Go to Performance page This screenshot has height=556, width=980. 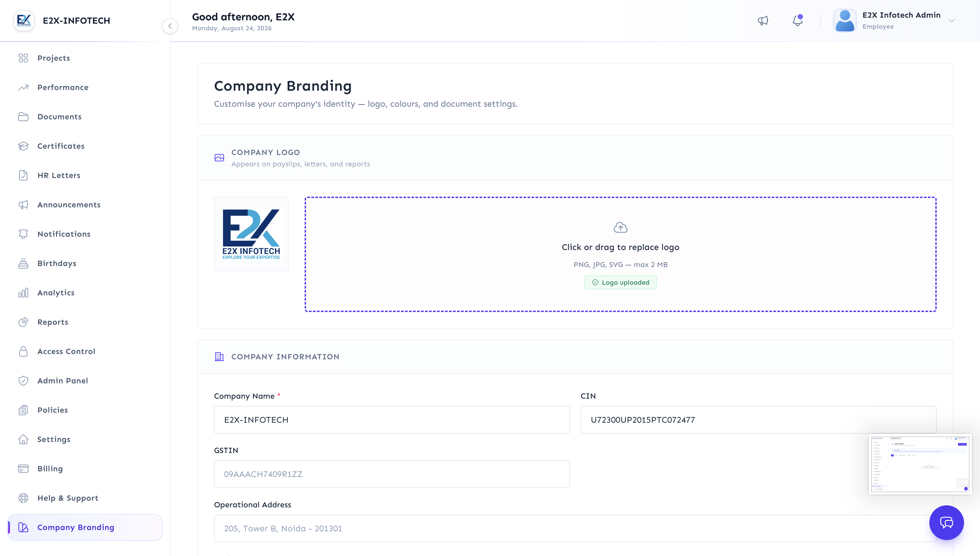[85, 87]
